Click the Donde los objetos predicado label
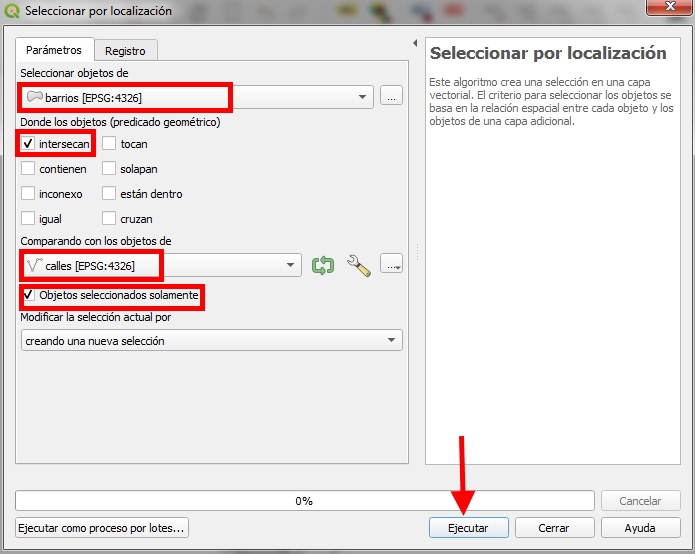Image resolution: width=695 pixels, height=554 pixels. [120, 122]
